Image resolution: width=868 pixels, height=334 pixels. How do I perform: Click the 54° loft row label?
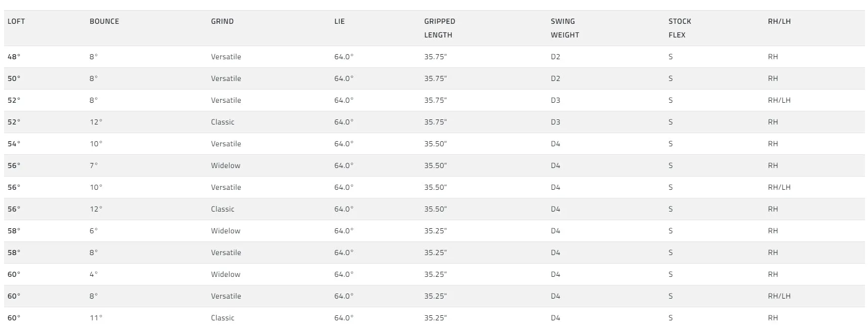tap(14, 144)
